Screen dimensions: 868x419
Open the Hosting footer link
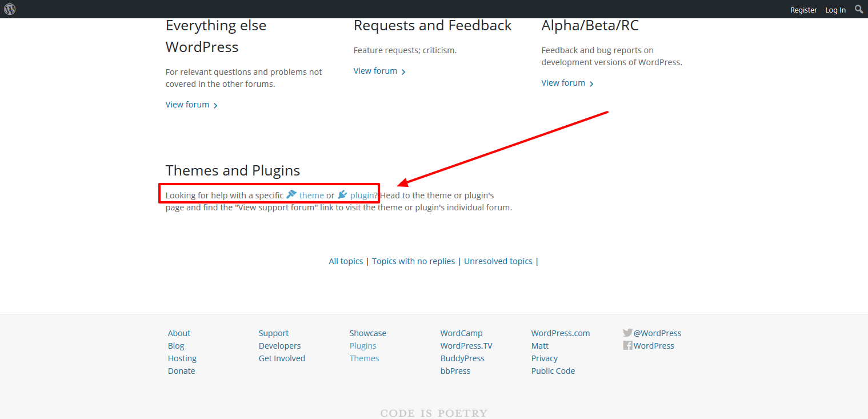[182, 358]
